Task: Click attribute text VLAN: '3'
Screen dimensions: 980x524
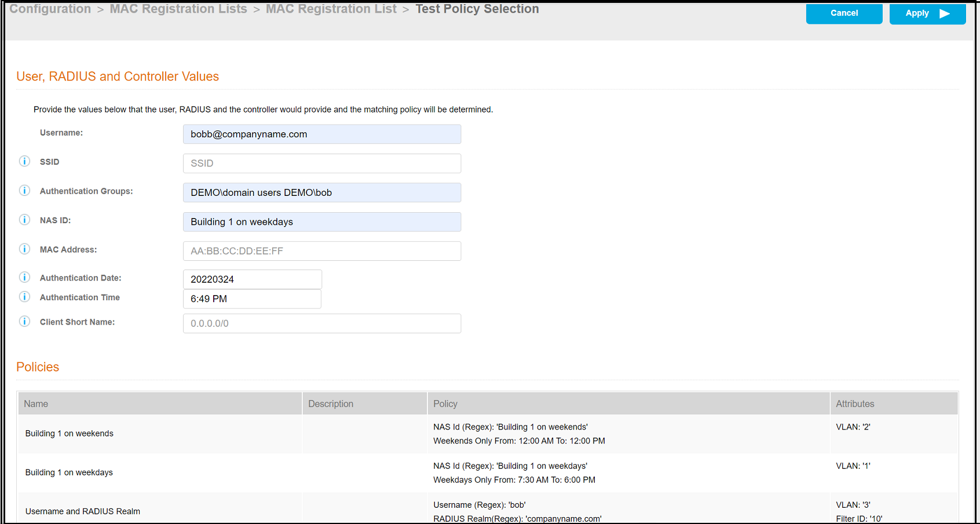Action: pos(853,505)
